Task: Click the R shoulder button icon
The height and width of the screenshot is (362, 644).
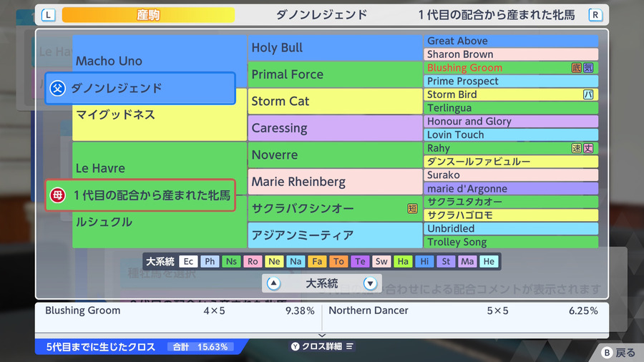Action: click(595, 15)
